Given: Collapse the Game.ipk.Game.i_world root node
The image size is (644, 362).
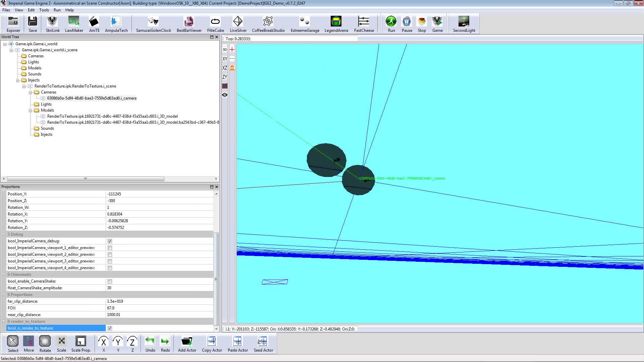Looking at the screenshot, I should (x=5, y=44).
